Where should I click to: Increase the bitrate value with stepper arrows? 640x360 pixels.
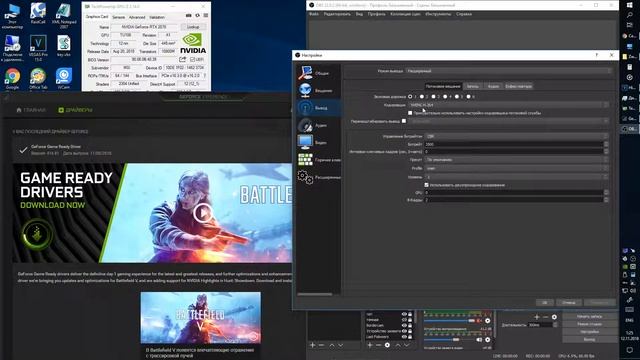(x=606, y=144)
